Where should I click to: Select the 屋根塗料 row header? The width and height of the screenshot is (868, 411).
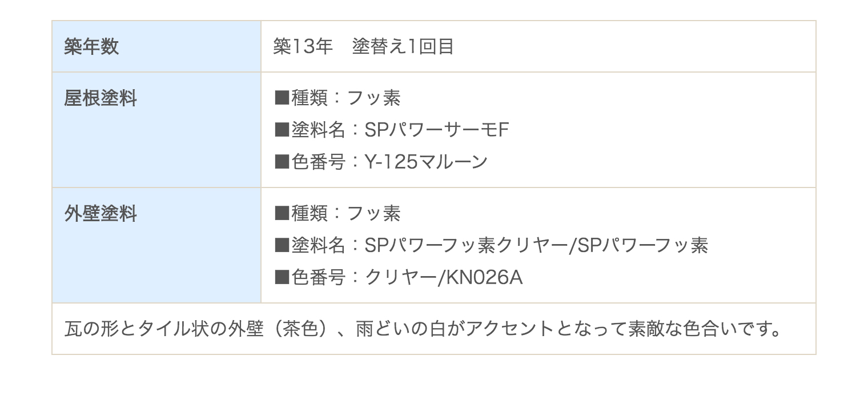pyautogui.click(x=156, y=130)
